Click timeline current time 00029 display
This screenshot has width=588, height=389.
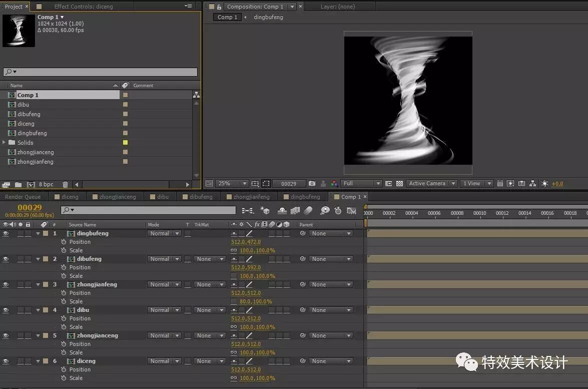point(30,207)
